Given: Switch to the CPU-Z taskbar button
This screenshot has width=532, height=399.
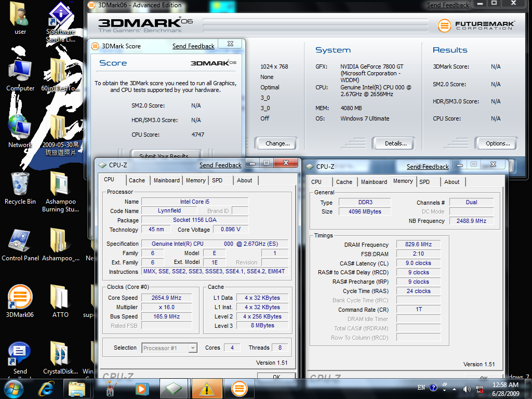Looking at the screenshot, I should pos(174,389).
